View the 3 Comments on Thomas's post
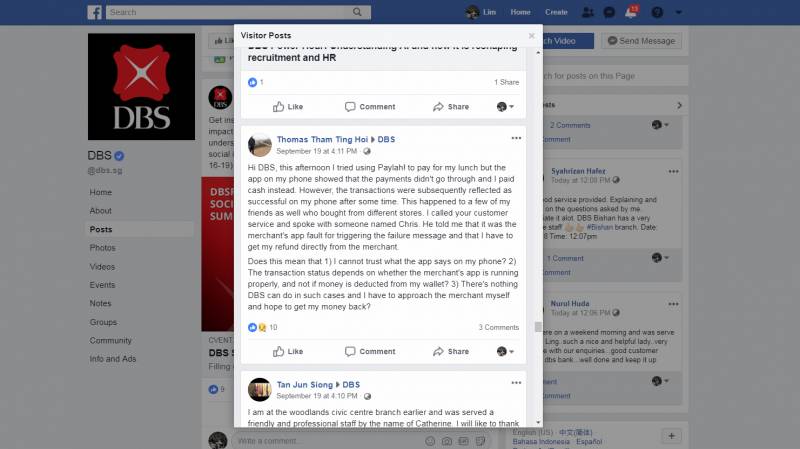800x449 pixels. pos(498,327)
